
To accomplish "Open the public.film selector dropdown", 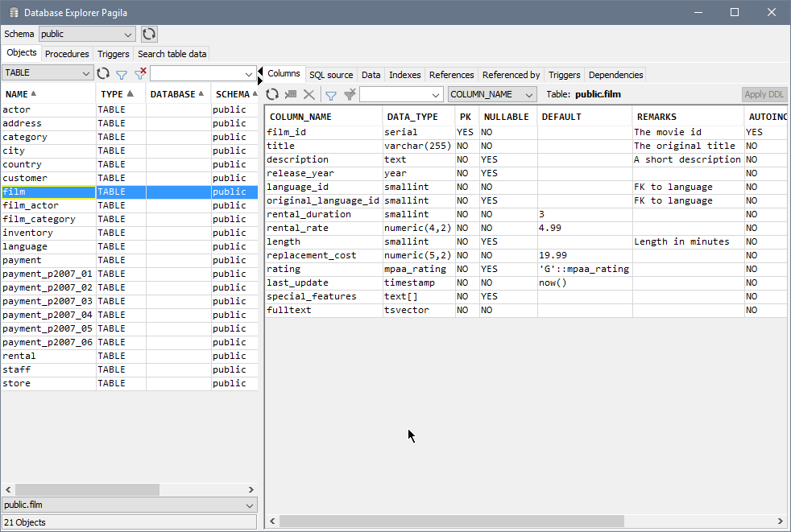I will (130, 505).
